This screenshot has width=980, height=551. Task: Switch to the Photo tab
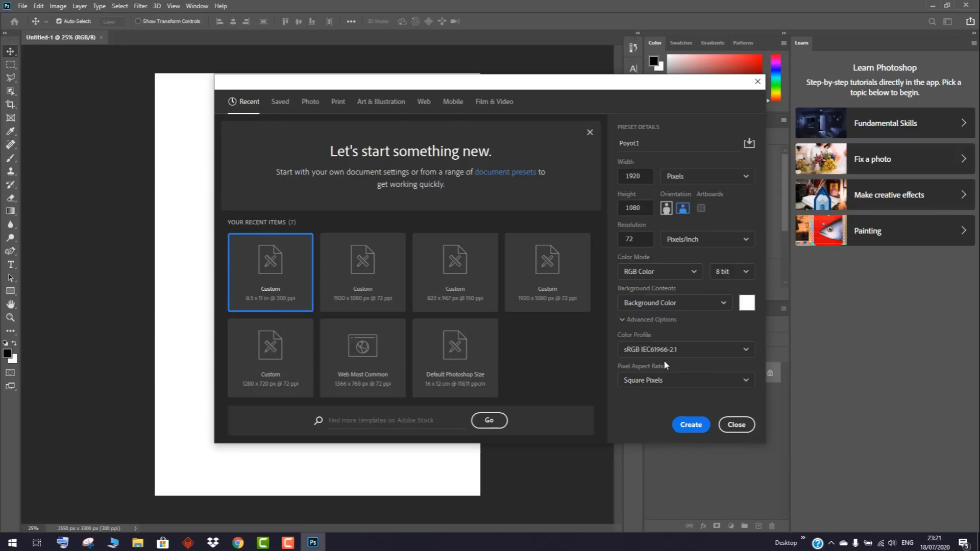(x=310, y=102)
